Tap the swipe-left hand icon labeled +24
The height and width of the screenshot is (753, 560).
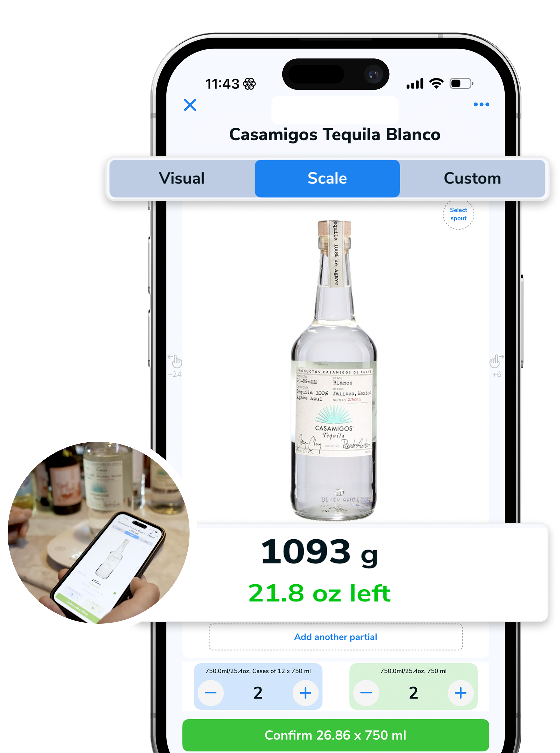pyautogui.click(x=175, y=366)
